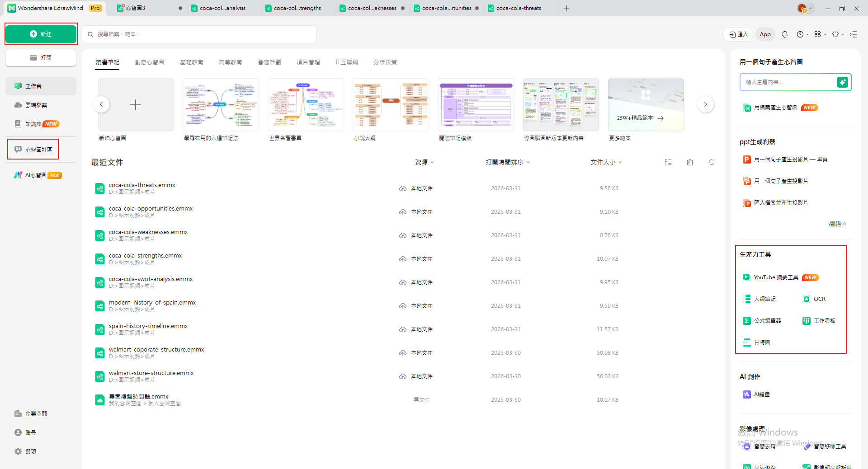Launch the OCR tool
Viewport: 868px width, 469px height.
tap(819, 299)
